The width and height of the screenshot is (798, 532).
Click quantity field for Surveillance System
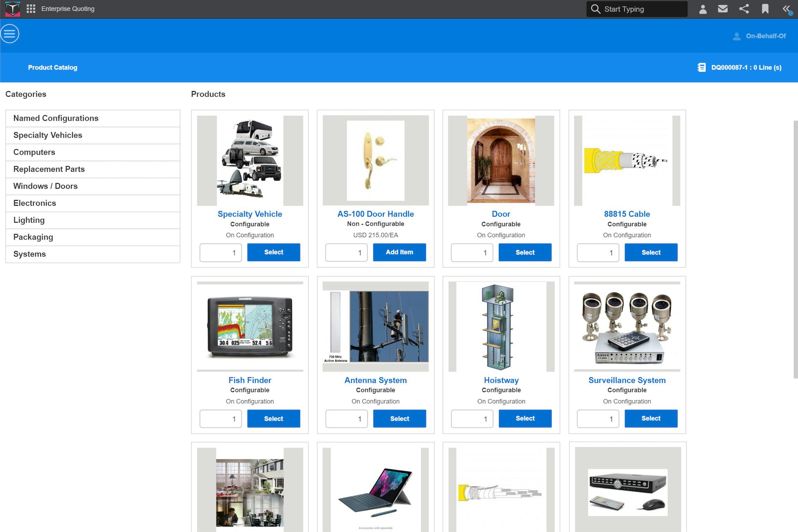tap(598, 419)
